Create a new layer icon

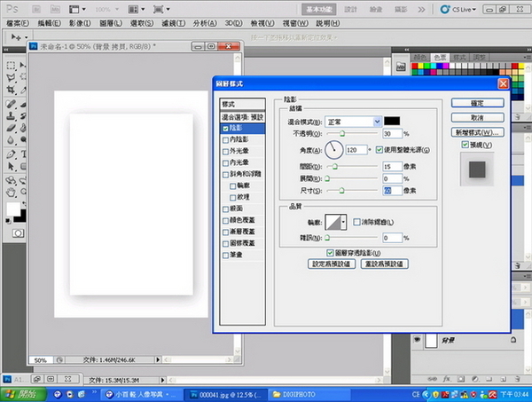pyautogui.click(x=504, y=379)
